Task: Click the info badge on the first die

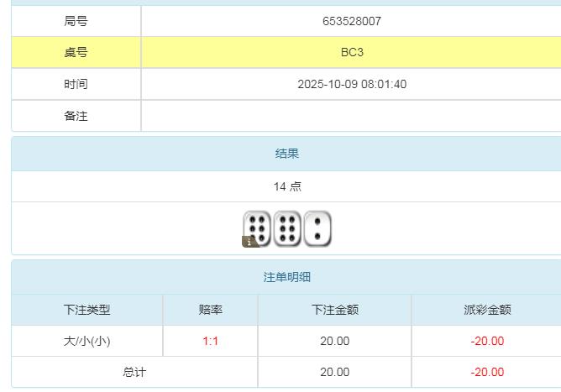Action: pos(250,242)
